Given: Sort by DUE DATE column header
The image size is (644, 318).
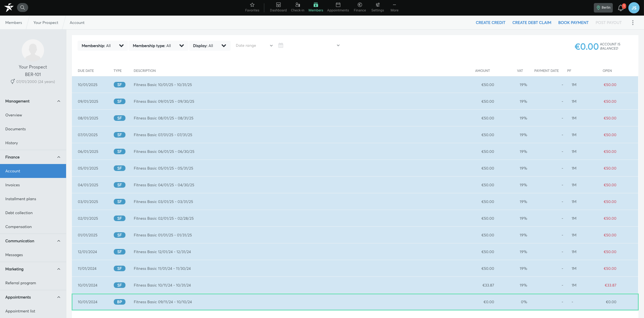Looking at the screenshot, I should pos(86,71).
